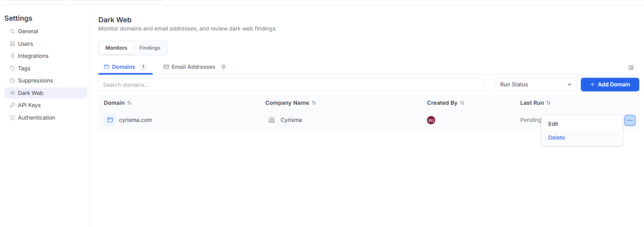
Task: Select the Email Addresses tab
Action: tap(195, 67)
